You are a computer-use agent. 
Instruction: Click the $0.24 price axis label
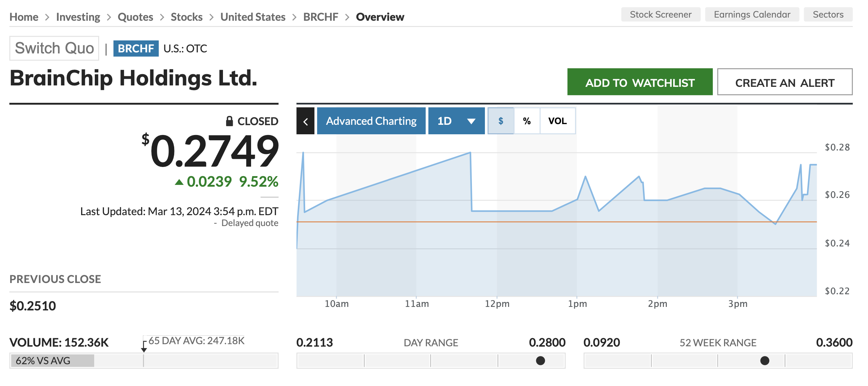tap(837, 243)
